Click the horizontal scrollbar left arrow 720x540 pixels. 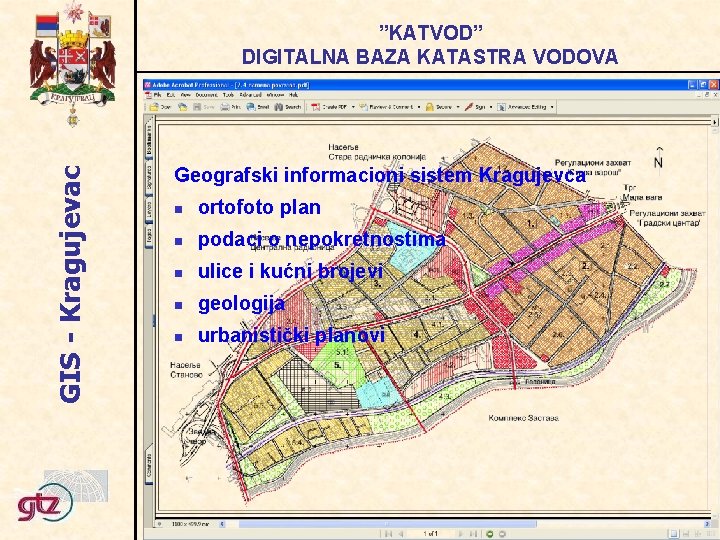[x=222, y=524]
